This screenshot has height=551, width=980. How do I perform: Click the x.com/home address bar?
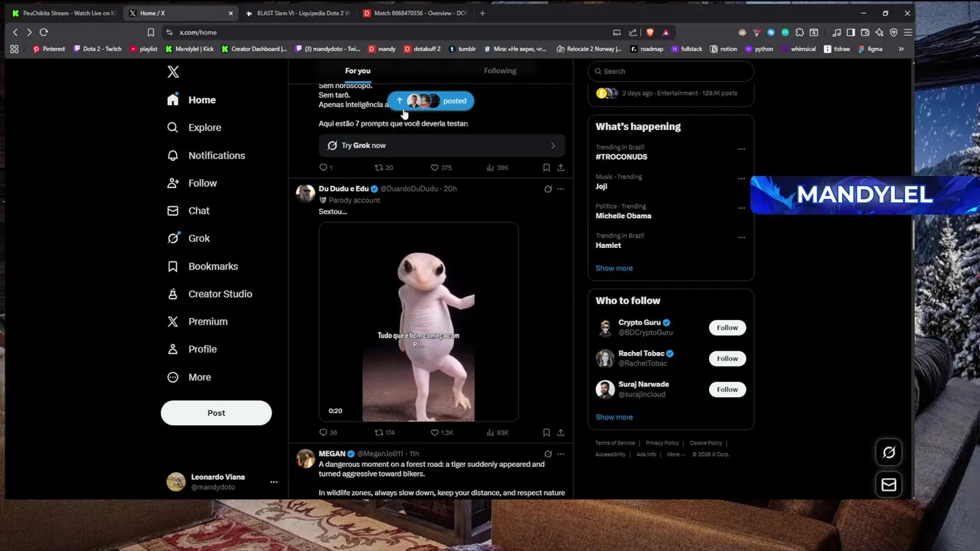click(x=383, y=32)
